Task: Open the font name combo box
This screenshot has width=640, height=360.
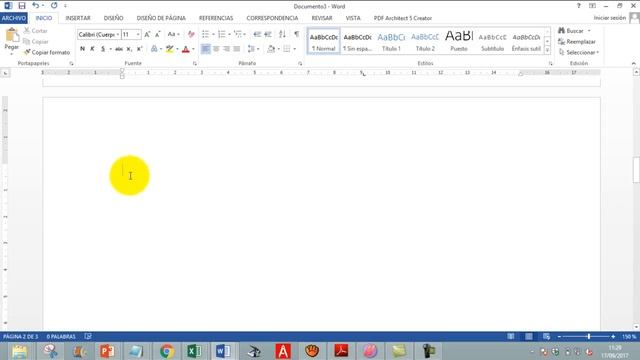Action: point(99,35)
